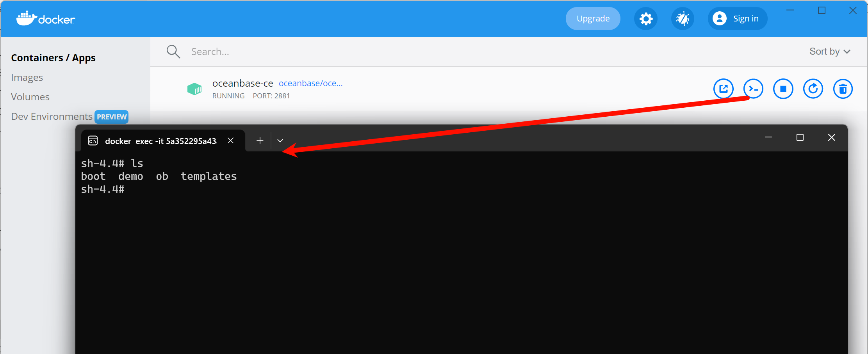
Task: Click the Sign in button
Action: pyautogui.click(x=738, y=19)
